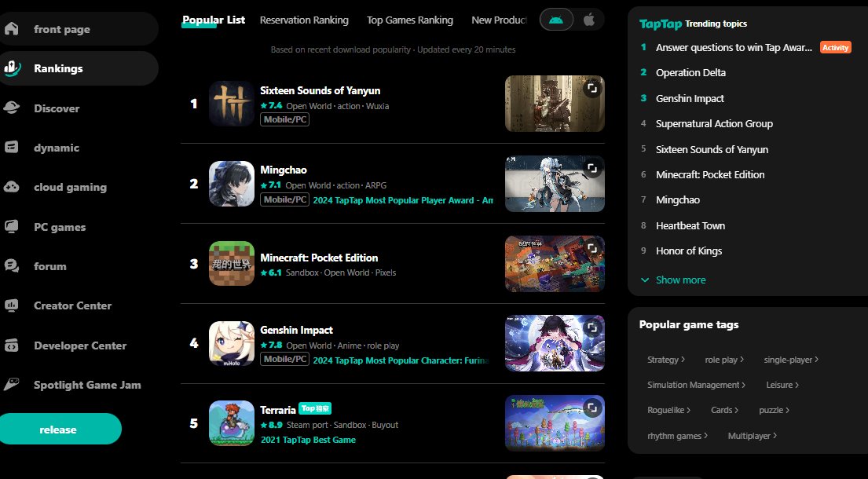Open Mingchao game app icon

point(232,184)
